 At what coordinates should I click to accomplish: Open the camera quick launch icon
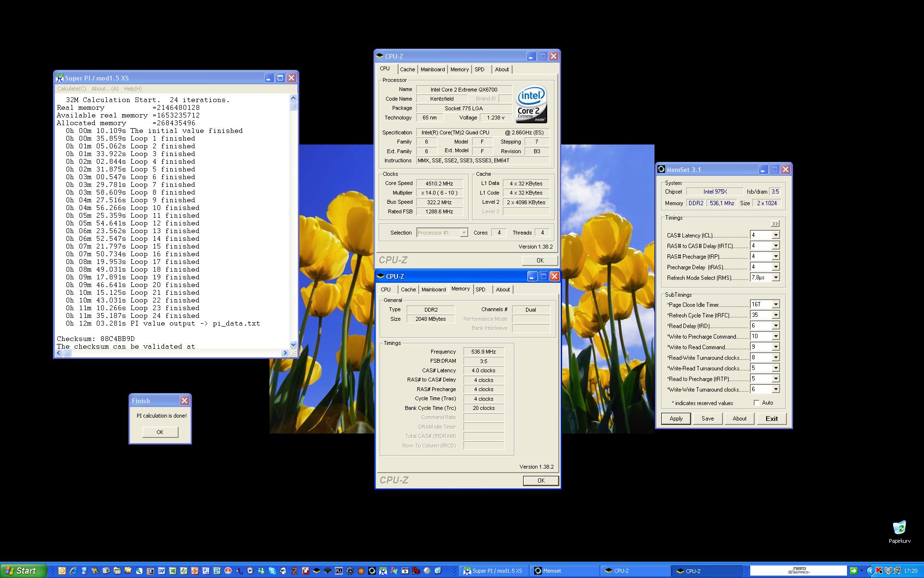(x=106, y=571)
